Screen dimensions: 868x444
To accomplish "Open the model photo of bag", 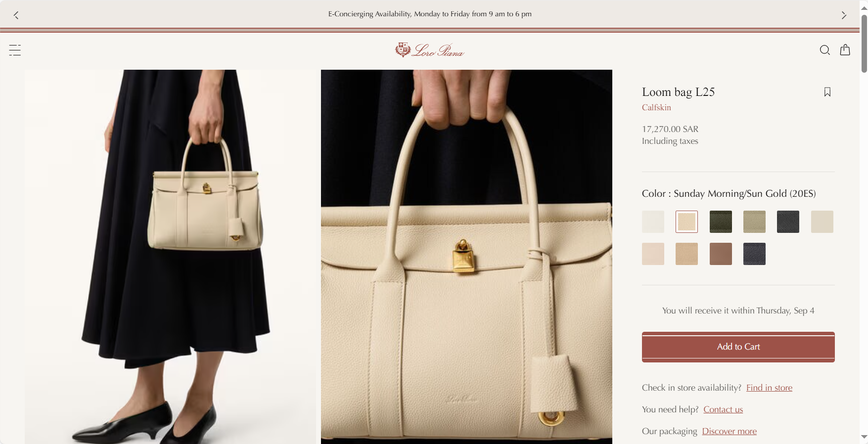I will [x=170, y=257].
